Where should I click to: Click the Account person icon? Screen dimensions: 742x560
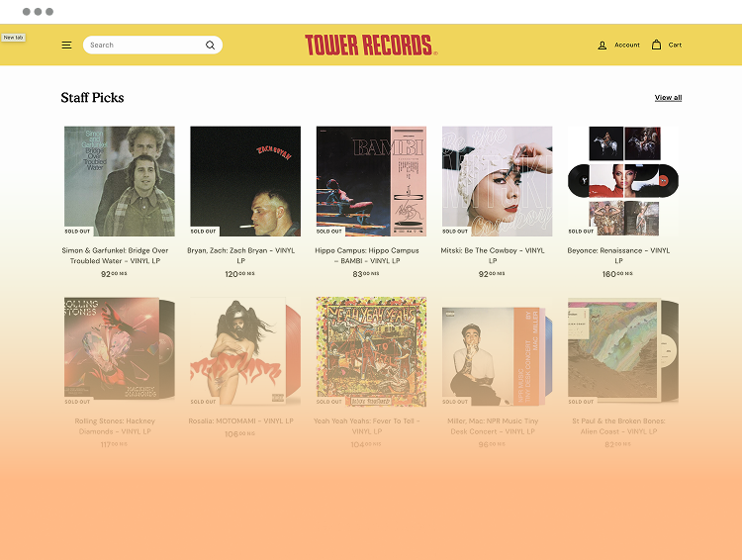602,45
